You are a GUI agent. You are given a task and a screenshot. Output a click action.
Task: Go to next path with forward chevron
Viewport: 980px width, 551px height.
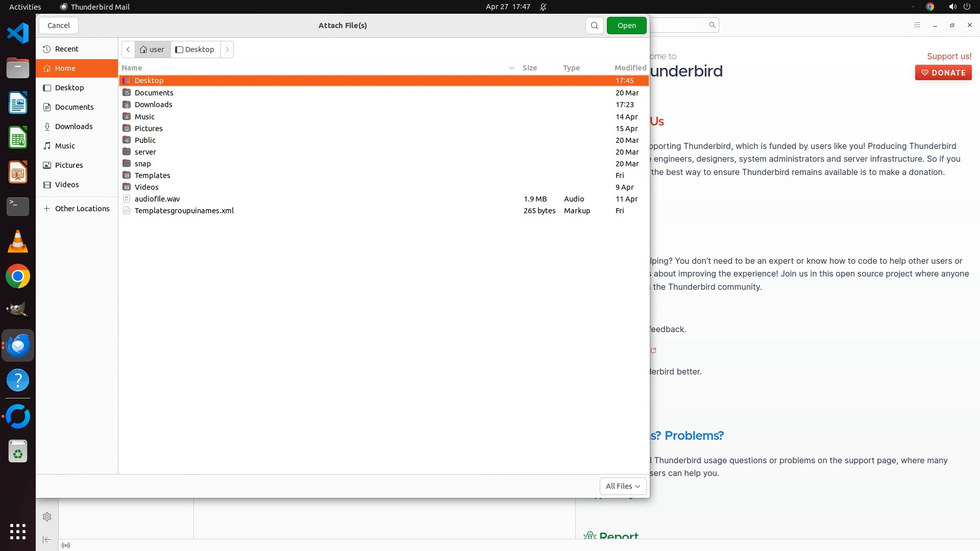227,49
